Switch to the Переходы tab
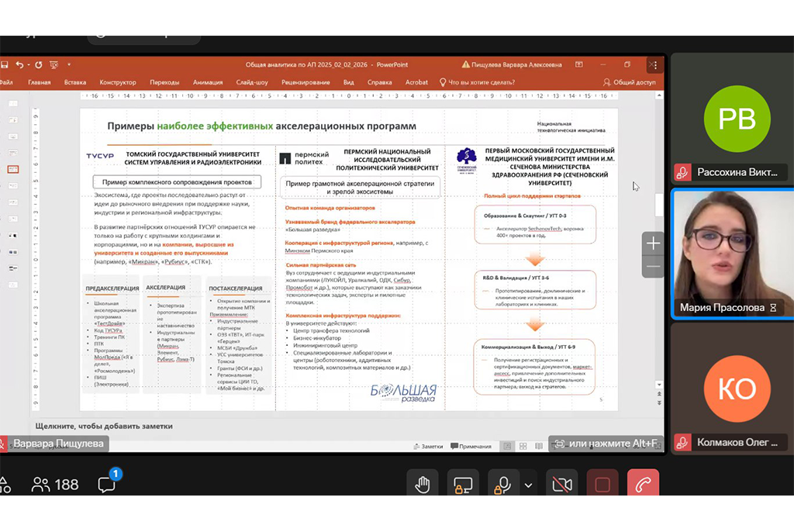The width and height of the screenshot is (794, 532). pos(164,82)
